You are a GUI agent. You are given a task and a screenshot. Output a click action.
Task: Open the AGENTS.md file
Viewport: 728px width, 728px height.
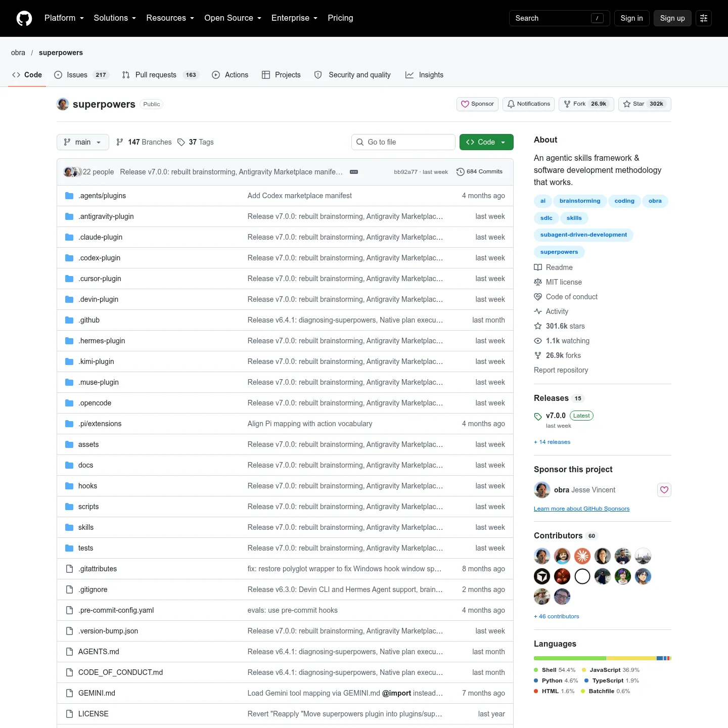click(99, 652)
